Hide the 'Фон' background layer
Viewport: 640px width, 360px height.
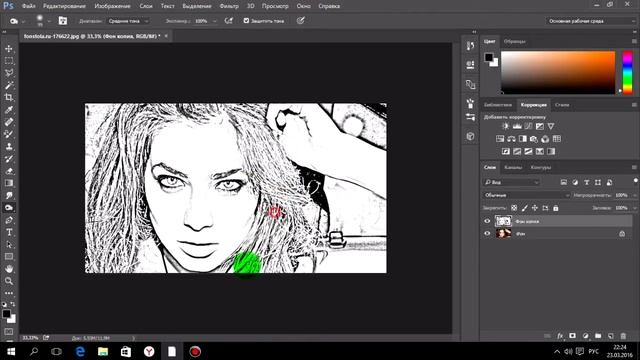click(487, 233)
